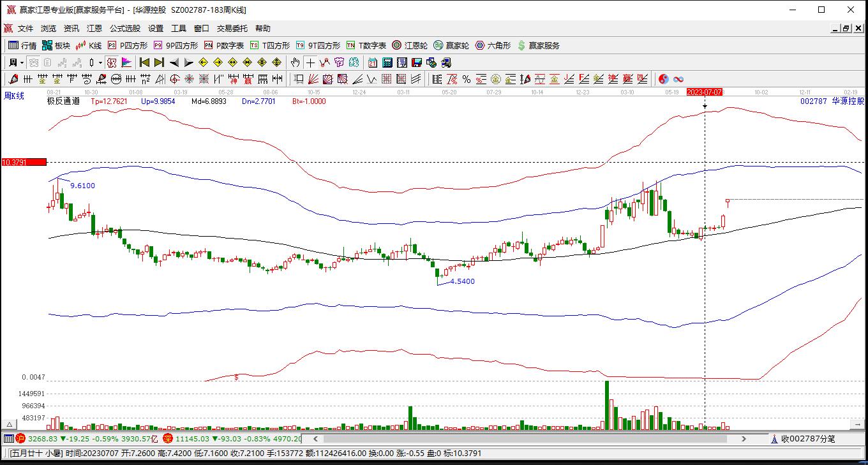Open the 交易委托 menu
Viewport: 868px width, 465px height.
(232, 28)
